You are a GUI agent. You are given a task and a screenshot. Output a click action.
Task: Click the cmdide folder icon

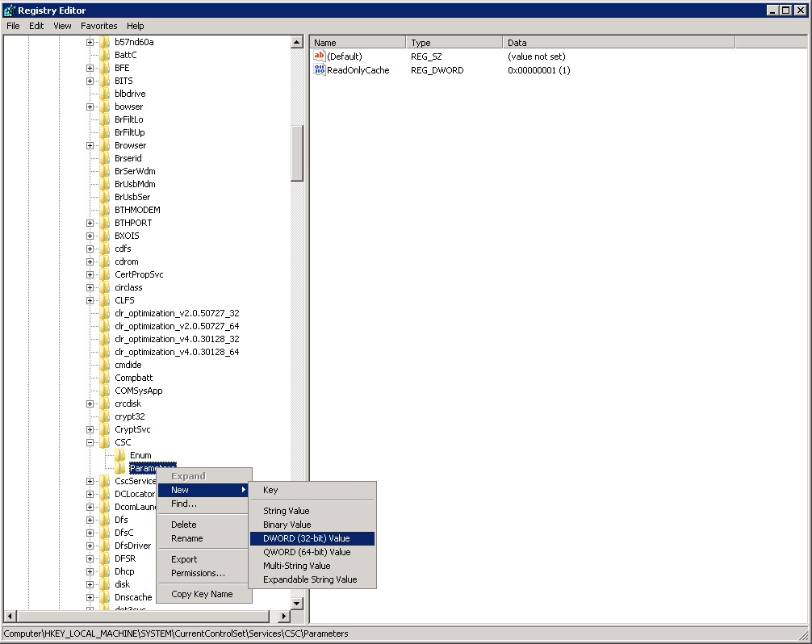tap(105, 365)
